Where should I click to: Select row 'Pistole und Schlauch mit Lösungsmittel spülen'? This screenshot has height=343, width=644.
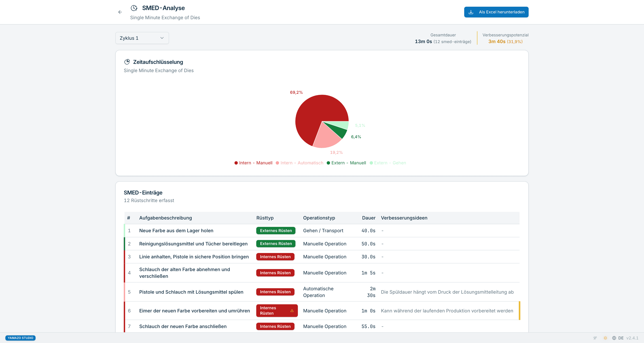[x=322, y=292]
